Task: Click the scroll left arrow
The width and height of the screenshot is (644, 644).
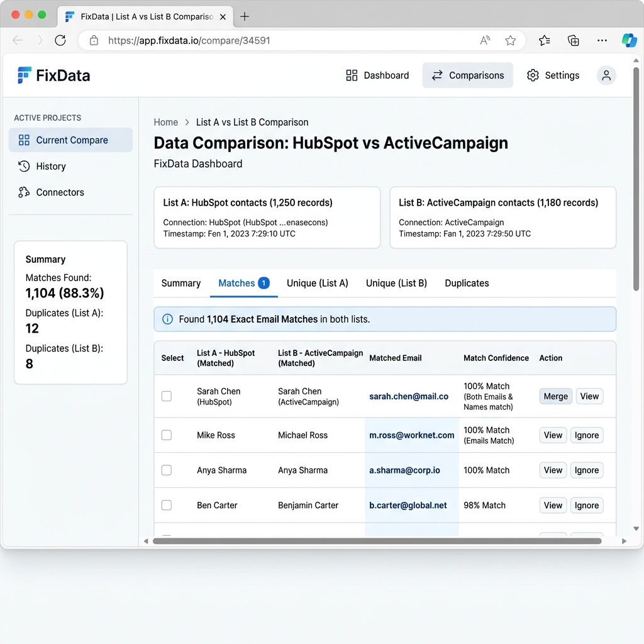Action: tap(146, 541)
